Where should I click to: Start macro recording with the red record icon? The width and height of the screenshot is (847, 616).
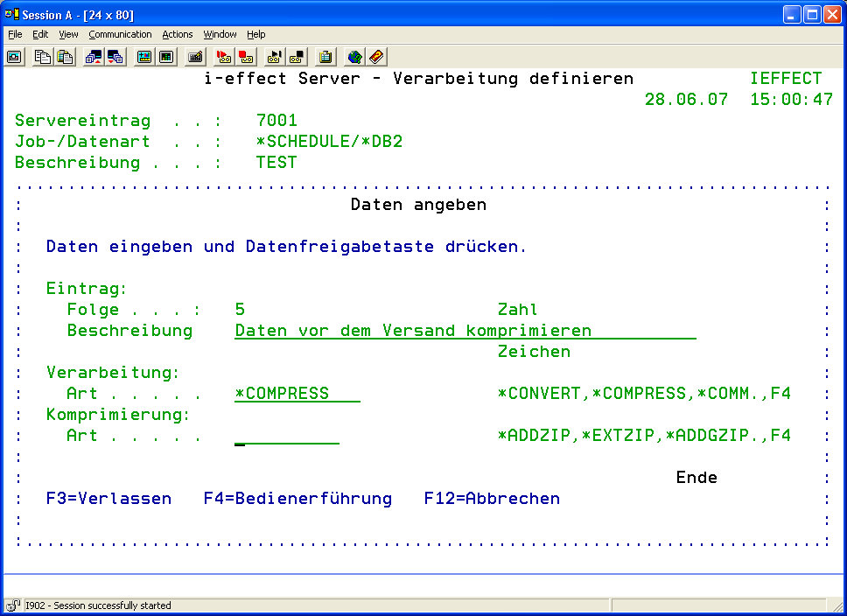coord(224,57)
